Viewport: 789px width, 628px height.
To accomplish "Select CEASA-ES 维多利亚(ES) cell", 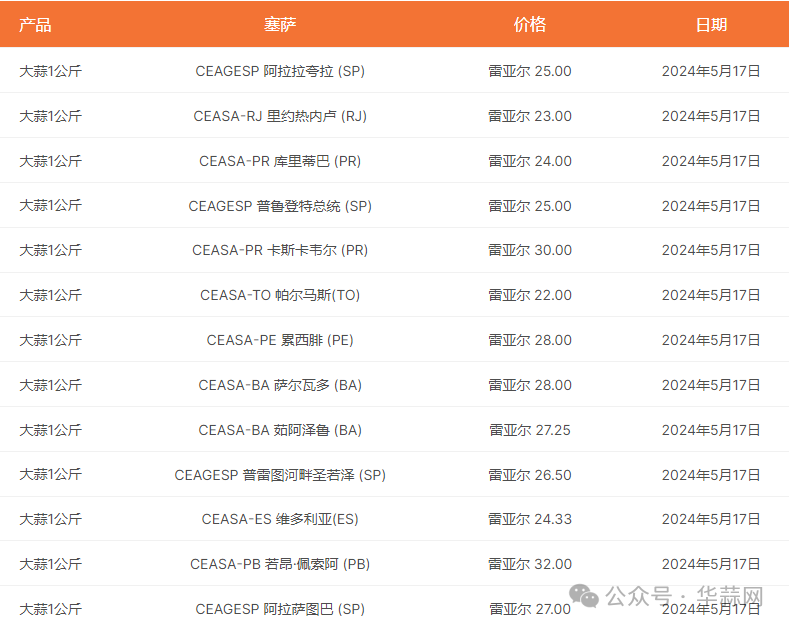I will click(280, 519).
